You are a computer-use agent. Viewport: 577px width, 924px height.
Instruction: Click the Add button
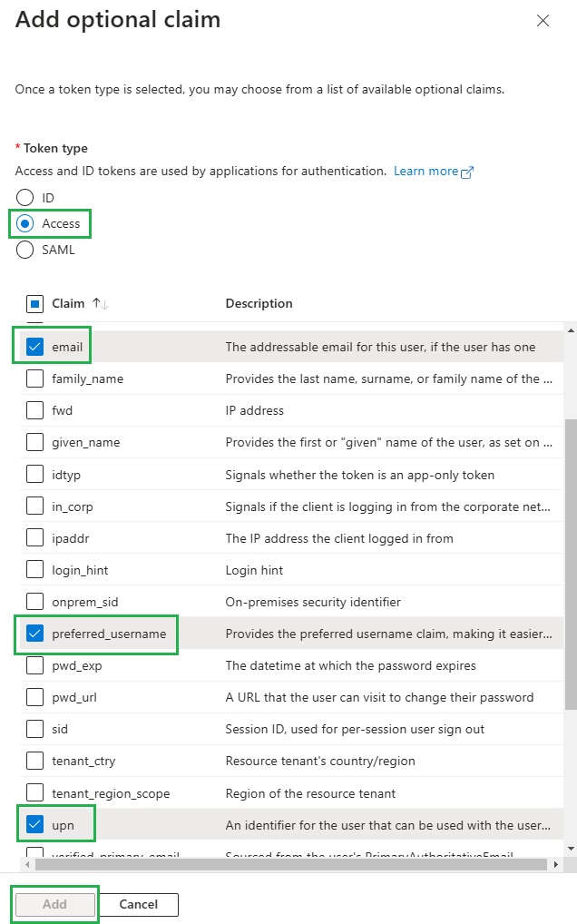(x=54, y=904)
